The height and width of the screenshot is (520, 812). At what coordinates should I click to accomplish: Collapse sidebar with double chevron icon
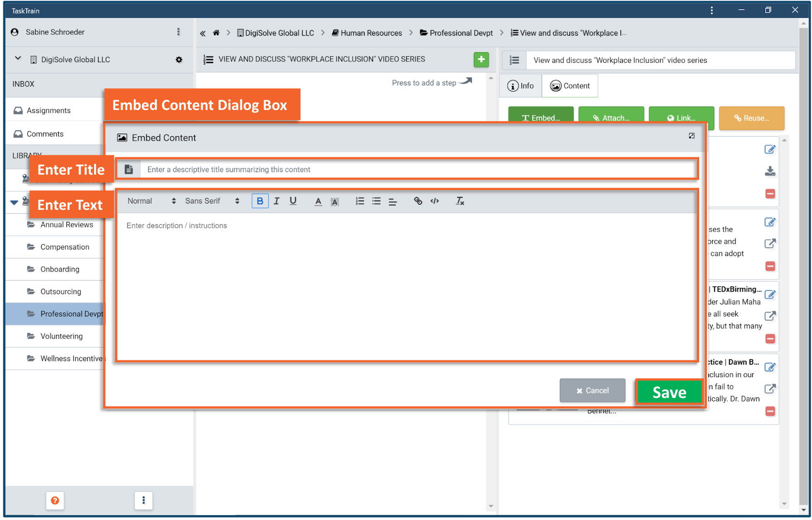point(203,33)
